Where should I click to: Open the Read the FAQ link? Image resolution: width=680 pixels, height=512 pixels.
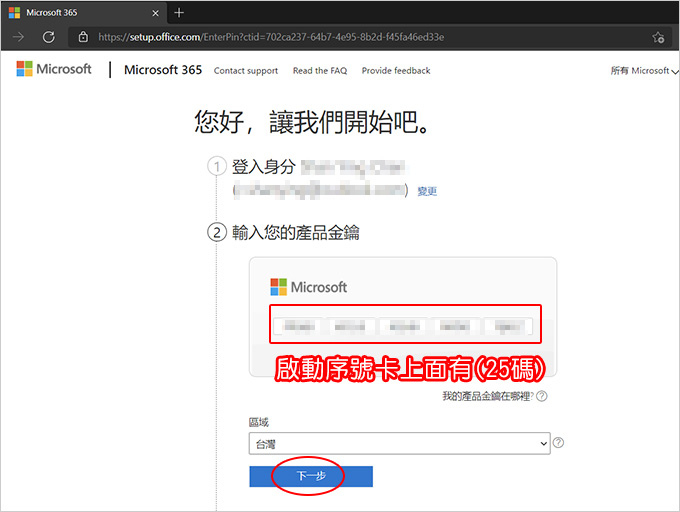point(320,71)
